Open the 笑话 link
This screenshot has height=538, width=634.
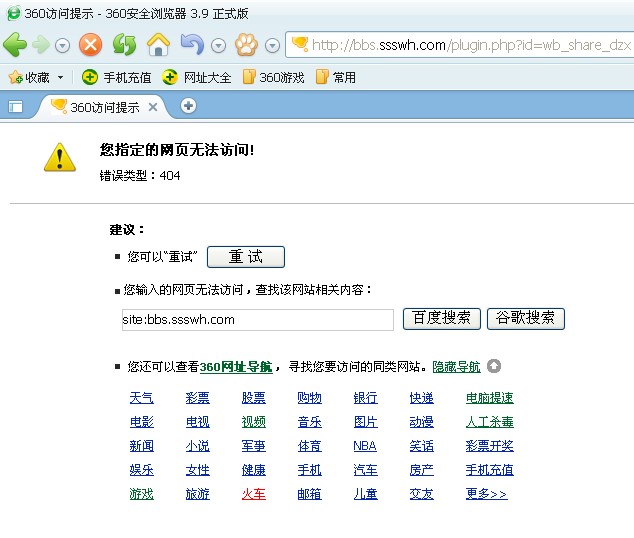421,446
